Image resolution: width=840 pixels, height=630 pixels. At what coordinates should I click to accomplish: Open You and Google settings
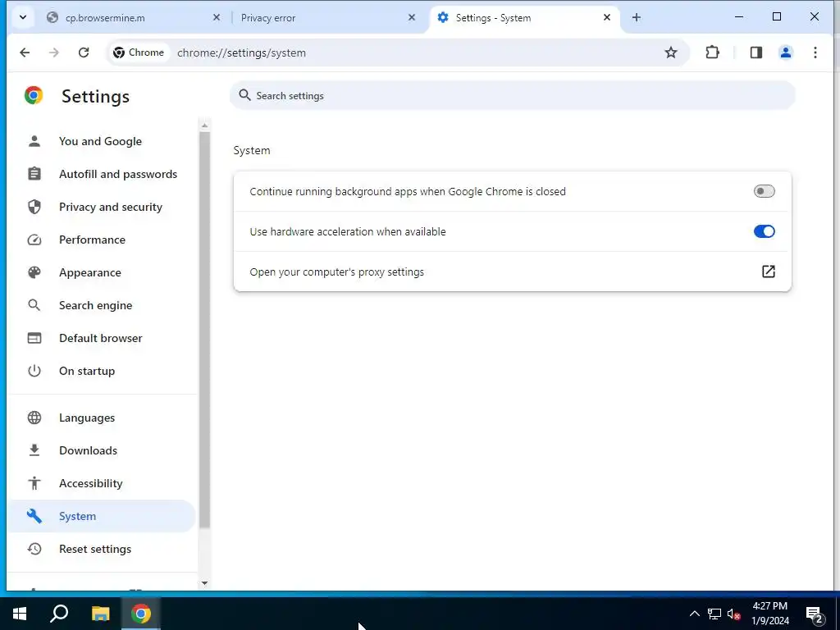point(102,141)
